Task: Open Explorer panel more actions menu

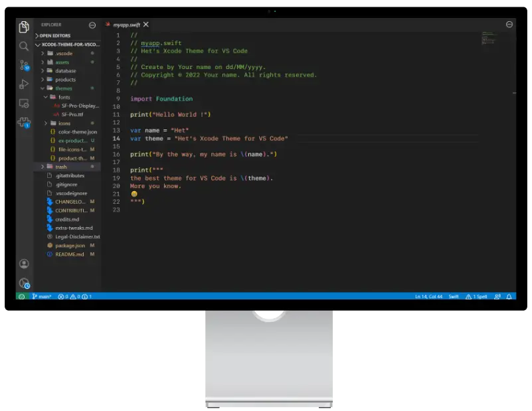Action: pos(92,25)
